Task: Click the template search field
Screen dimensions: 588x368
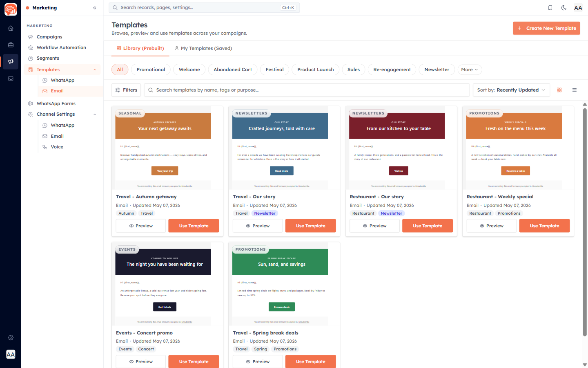Action: [307, 90]
